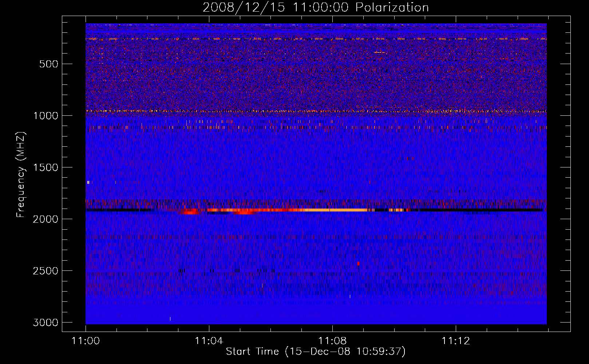Click the 500 frequency tick label
Viewport: 589px width, 364px height.
tap(49, 64)
